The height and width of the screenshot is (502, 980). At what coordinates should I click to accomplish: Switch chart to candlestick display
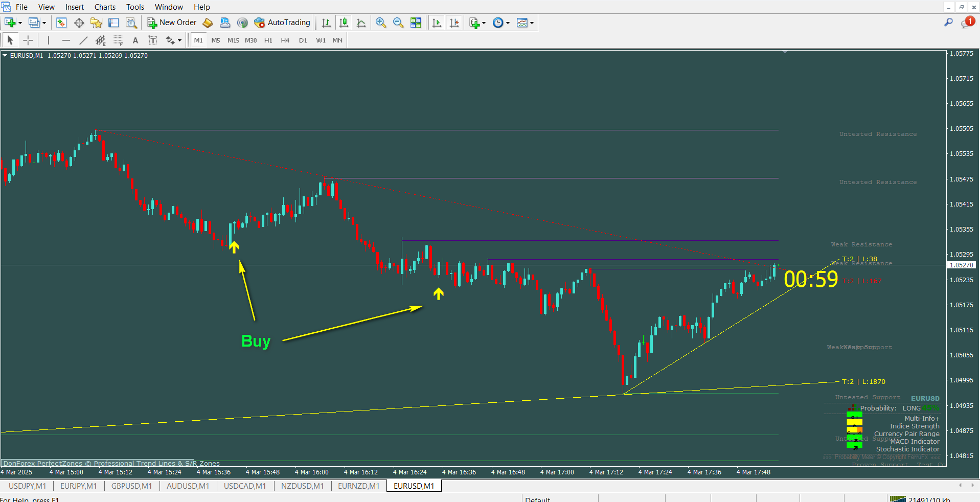point(344,22)
